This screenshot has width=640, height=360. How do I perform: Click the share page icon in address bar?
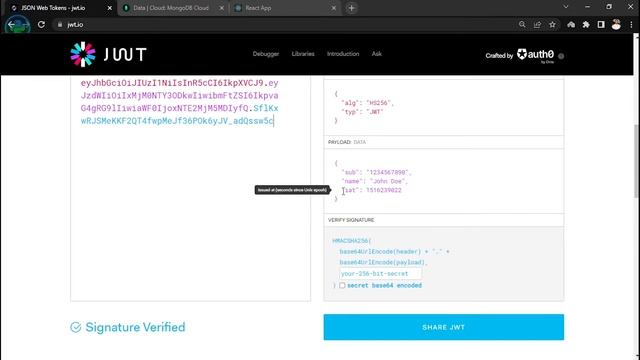537,24
